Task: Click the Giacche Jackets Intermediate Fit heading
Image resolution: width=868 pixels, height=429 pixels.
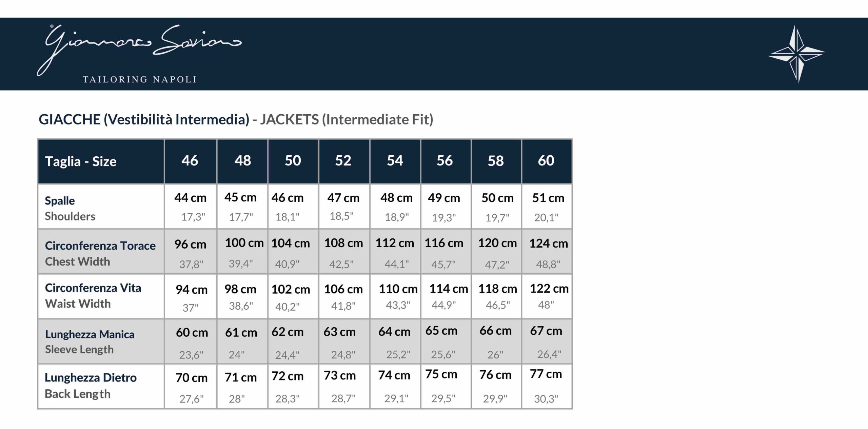Action: (x=236, y=119)
